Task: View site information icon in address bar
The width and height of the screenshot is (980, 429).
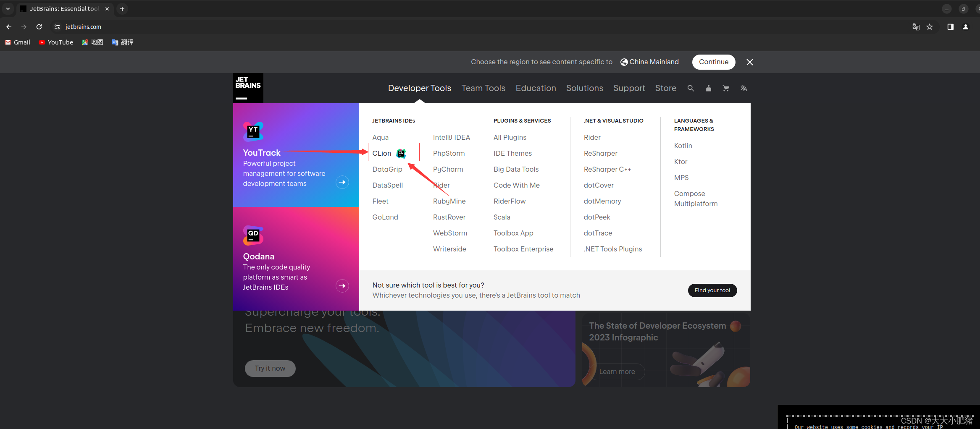Action: tap(57, 27)
